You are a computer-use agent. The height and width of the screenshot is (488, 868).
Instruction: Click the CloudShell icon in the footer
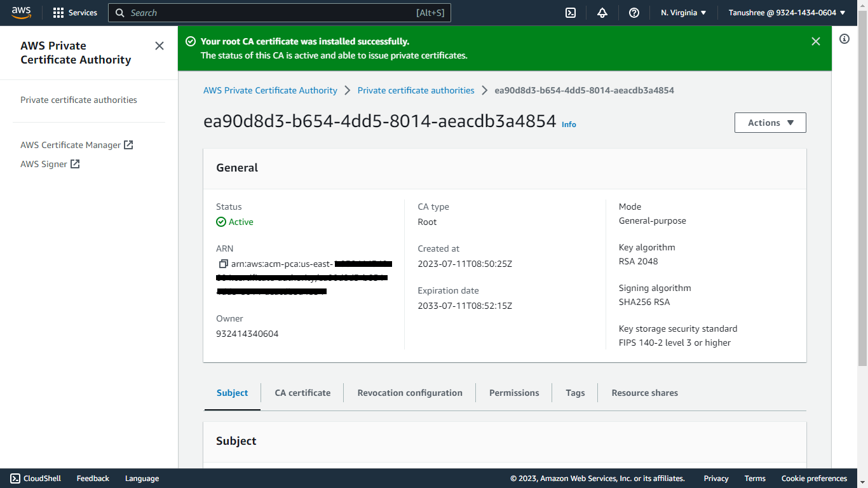(15, 478)
